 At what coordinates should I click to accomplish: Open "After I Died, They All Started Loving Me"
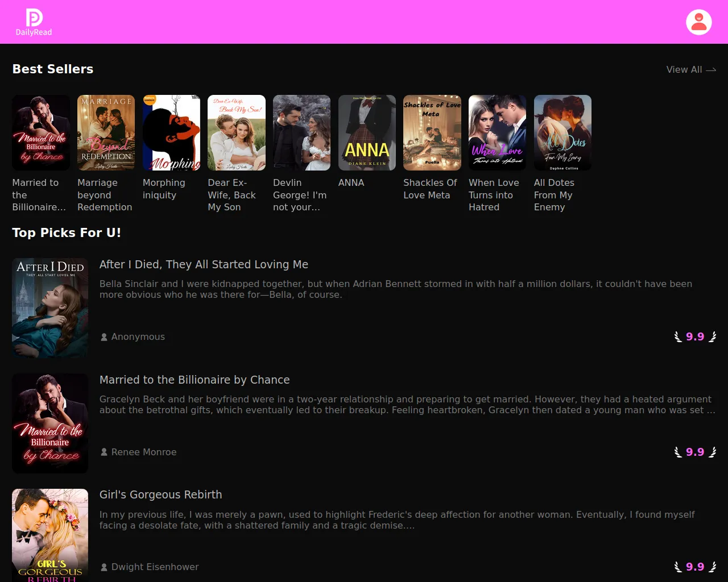204,264
